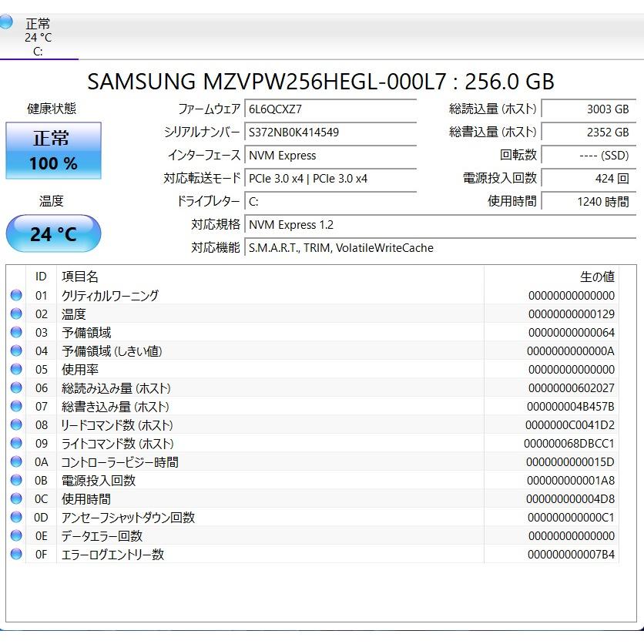Click the 24°C temperature button
This screenshot has width=644, height=644.
[52, 233]
